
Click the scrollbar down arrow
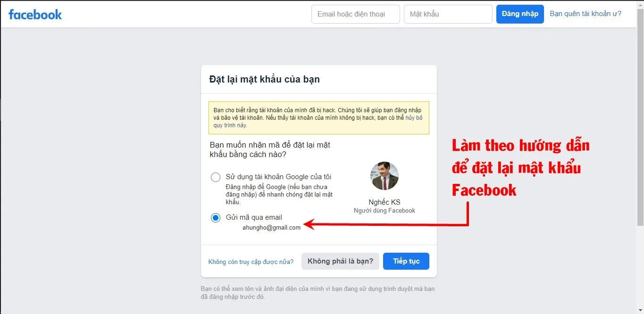point(640,310)
